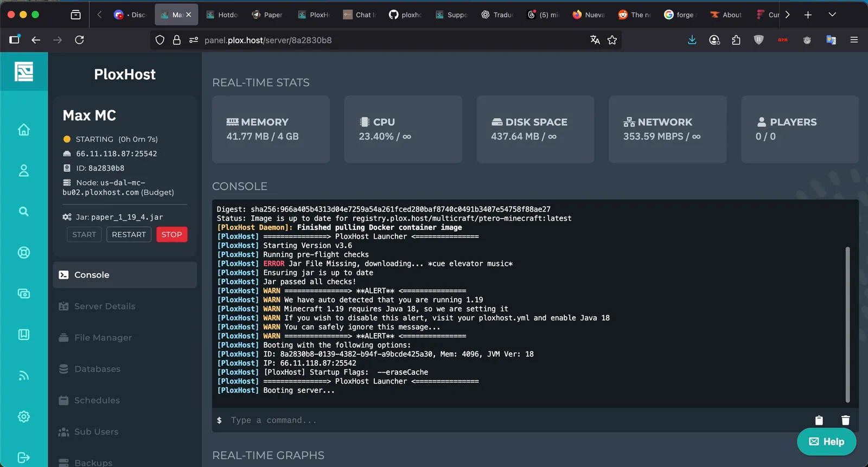Screen dimensions: 868x467
Task: Clear console with trash icon
Action: coord(845,420)
